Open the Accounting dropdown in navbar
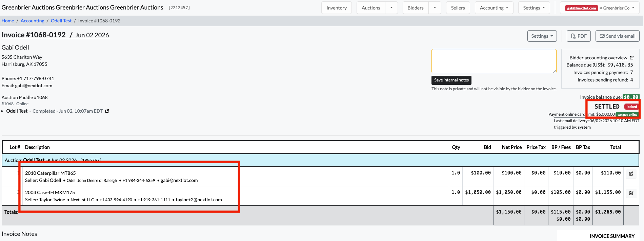644x241 pixels. coord(494,8)
